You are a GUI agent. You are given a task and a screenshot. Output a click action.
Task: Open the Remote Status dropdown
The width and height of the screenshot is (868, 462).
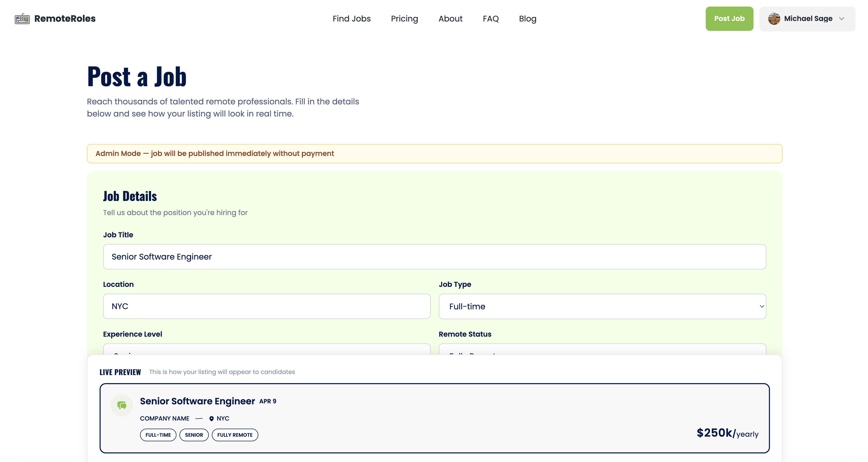602,349
